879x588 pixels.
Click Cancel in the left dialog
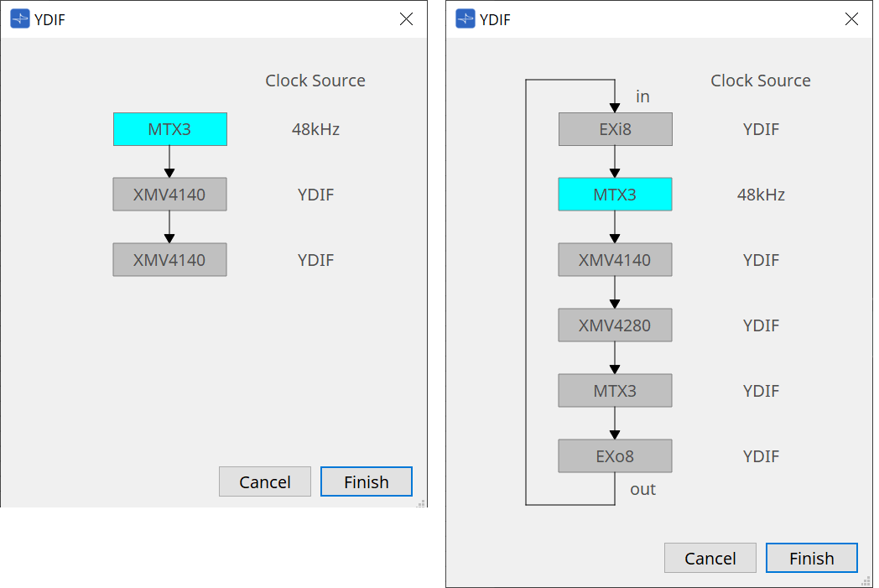pyautogui.click(x=265, y=481)
